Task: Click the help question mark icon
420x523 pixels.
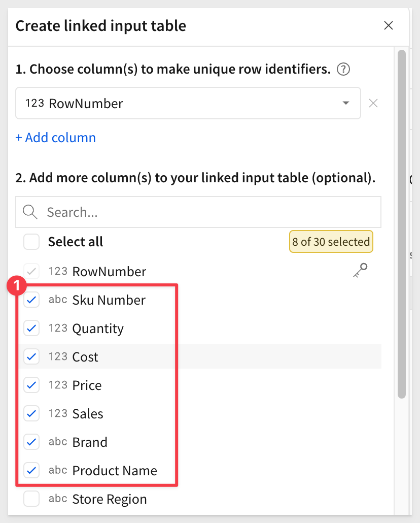Action: 343,70
